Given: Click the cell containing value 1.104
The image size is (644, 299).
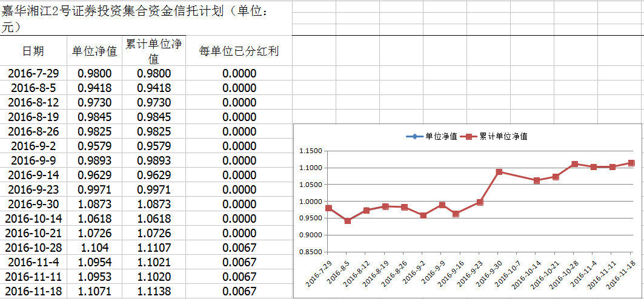Looking at the screenshot, I should [x=95, y=248].
